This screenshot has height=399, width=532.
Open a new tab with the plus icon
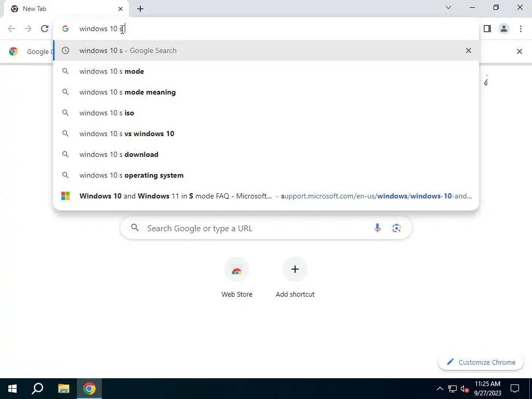click(140, 9)
